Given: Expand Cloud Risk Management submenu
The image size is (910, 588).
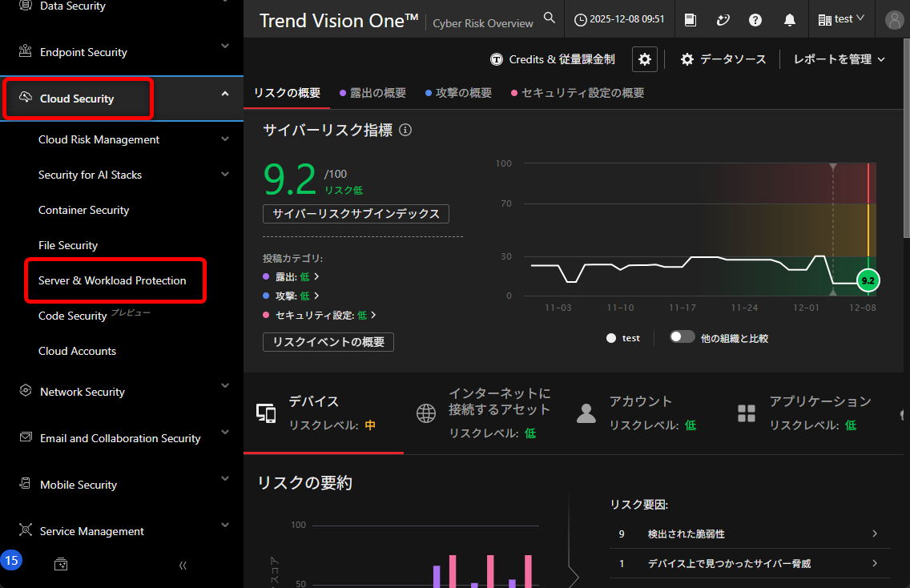Looking at the screenshot, I should [x=224, y=139].
